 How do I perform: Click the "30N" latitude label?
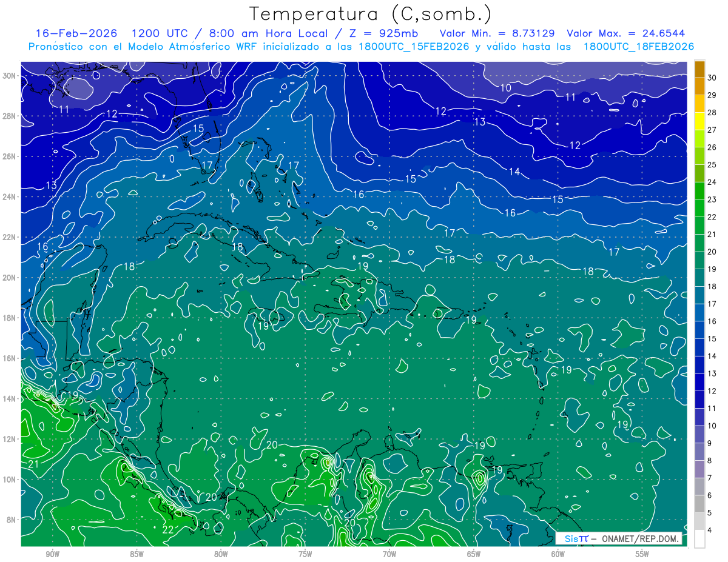click(9, 76)
